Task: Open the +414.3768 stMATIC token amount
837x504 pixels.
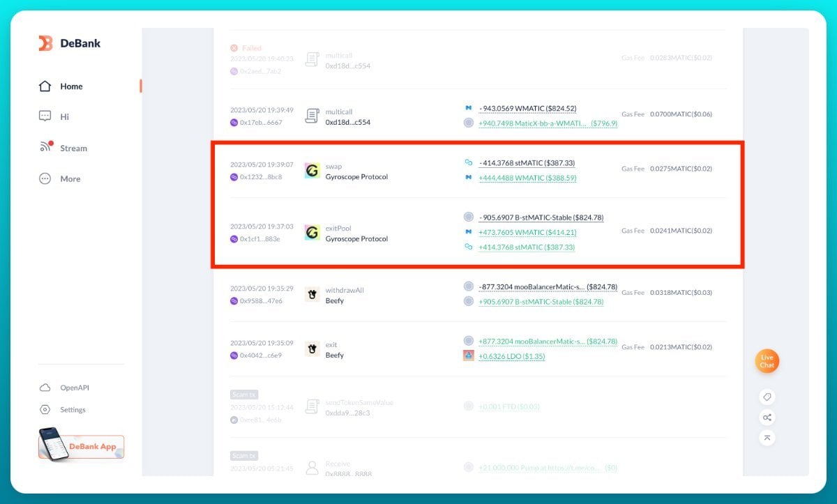Action: point(527,247)
